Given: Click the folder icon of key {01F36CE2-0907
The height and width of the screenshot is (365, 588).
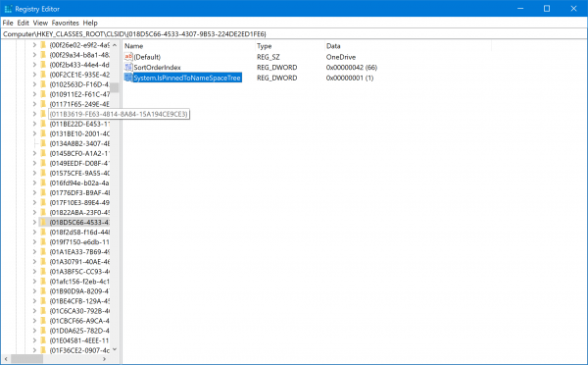Looking at the screenshot, I should (x=43, y=350).
